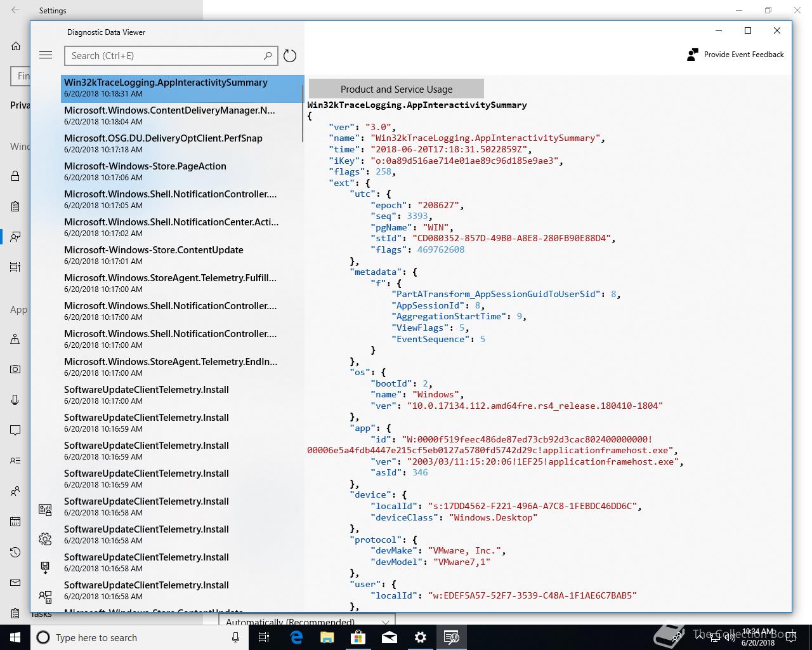Select the NotificationController event from 10:17:05 AM
This screenshot has width=812, height=650.
point(183,199)
